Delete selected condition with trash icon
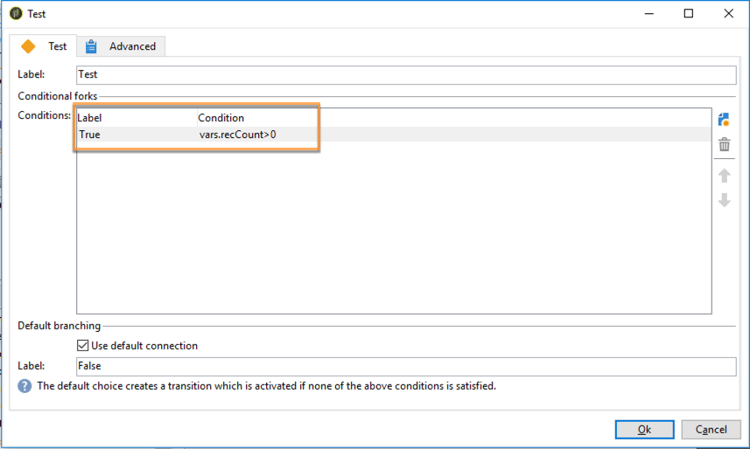Image resolution: width=750 pixels, height=449 pixels. pyautogui.click(x=724, y=144)
